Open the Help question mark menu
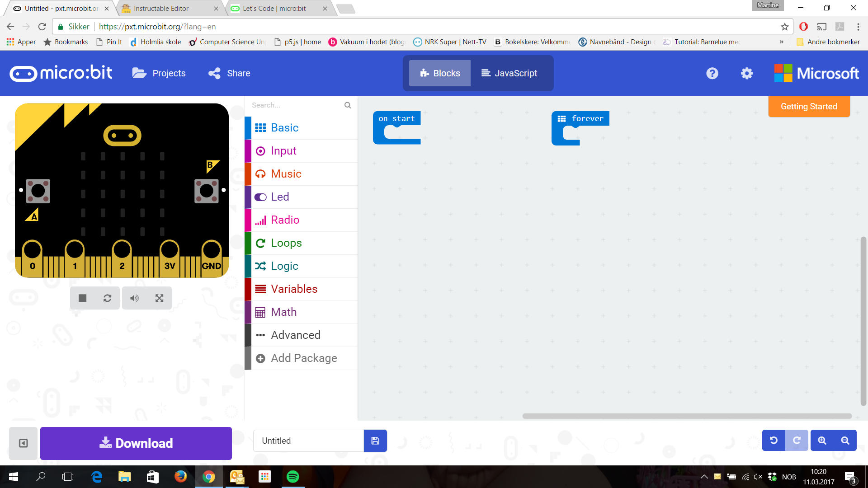868x488 pixels. [712, 73]
